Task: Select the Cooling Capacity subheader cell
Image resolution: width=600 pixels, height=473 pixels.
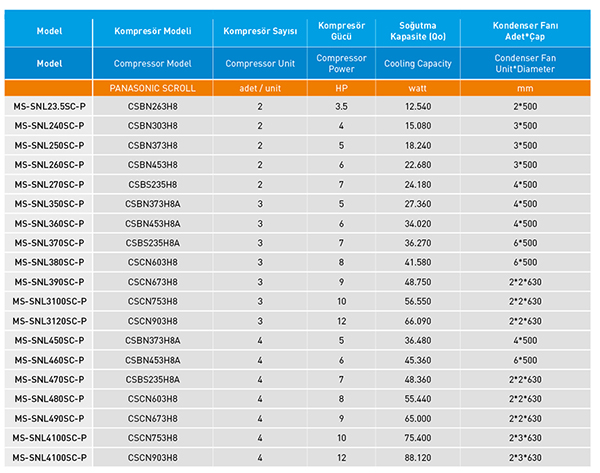Action: (x=417, y=63)
